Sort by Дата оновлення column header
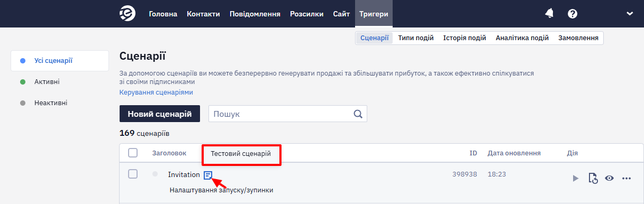 point(514,153)
